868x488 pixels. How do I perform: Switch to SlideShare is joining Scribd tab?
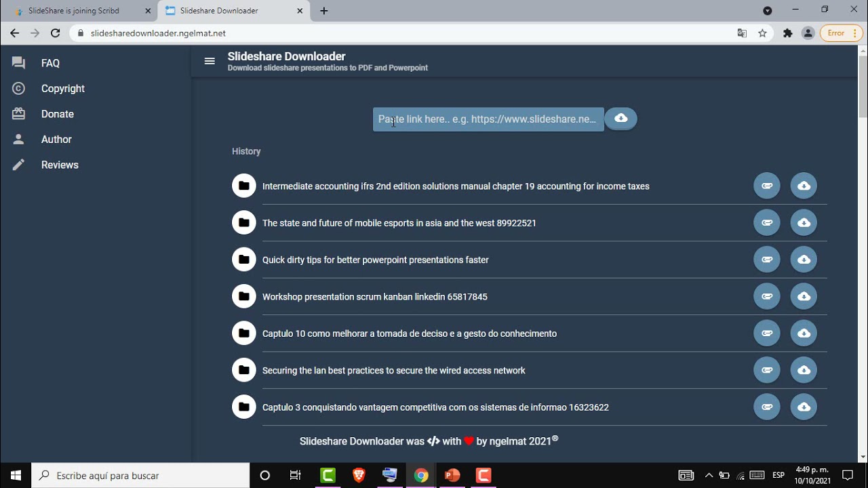[x=80, y=11]
